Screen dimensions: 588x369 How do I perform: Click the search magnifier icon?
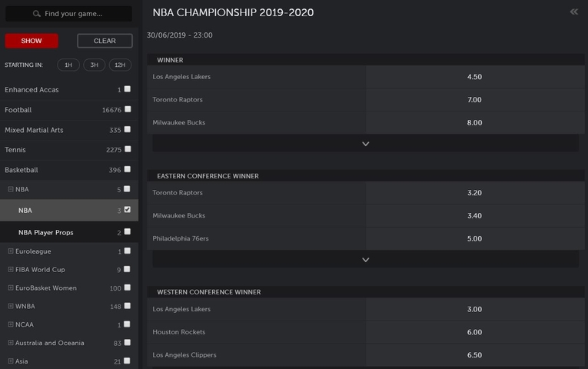point(36,14)
